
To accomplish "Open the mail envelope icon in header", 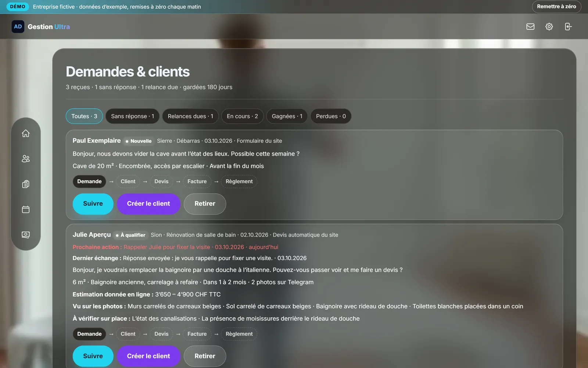I will pyautogui.click(x=530, y=26).
